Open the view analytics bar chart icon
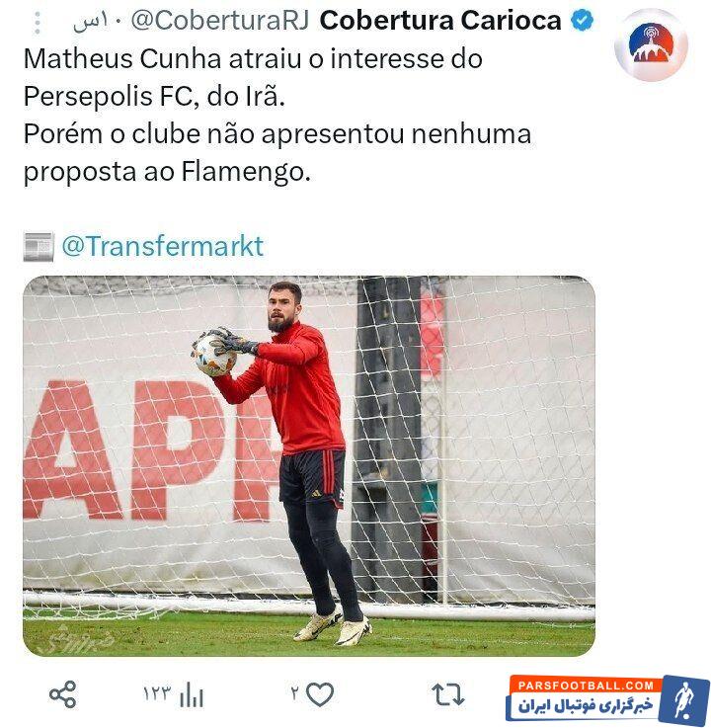The image size is (711, 728). (192, 694)
